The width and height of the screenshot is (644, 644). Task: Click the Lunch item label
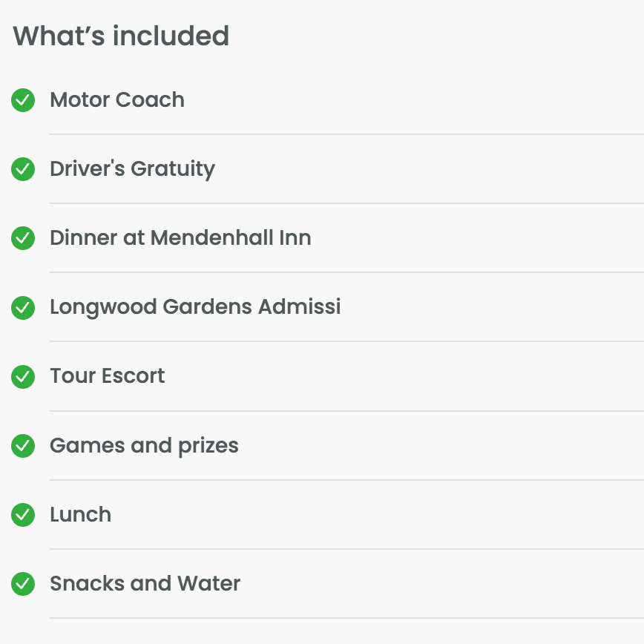pos(80,515)
